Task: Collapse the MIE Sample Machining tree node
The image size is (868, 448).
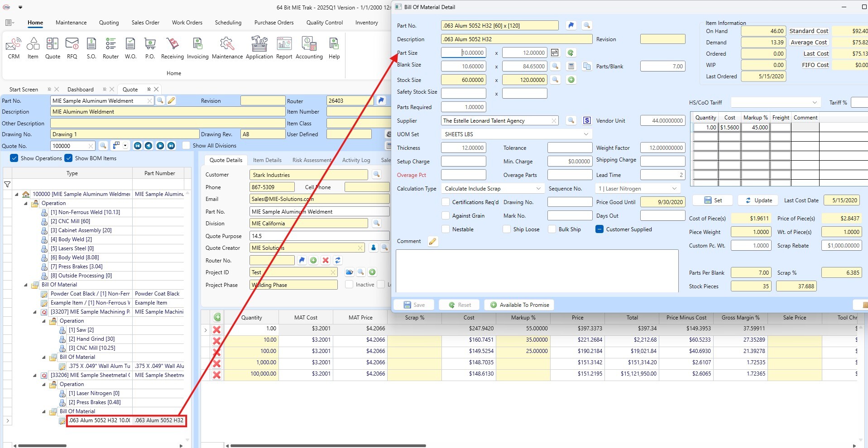Action: (x=34, y=312)
